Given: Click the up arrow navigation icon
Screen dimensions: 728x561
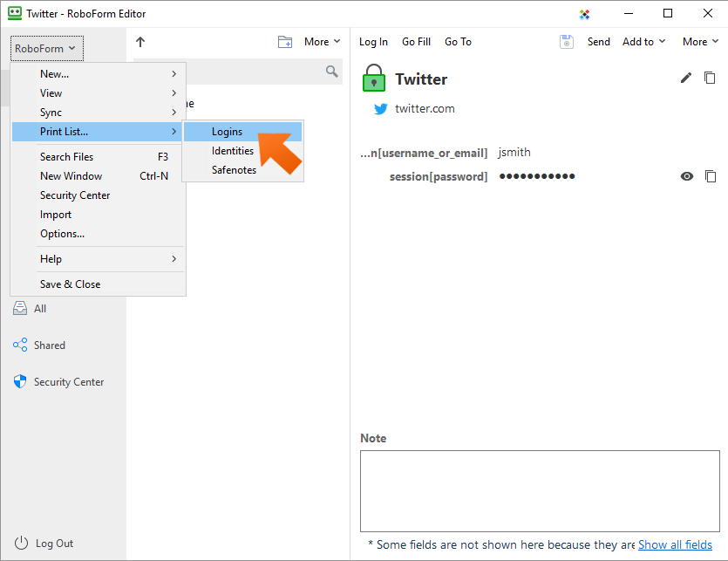Looking at the screenshot, I should tap(140, 42).
